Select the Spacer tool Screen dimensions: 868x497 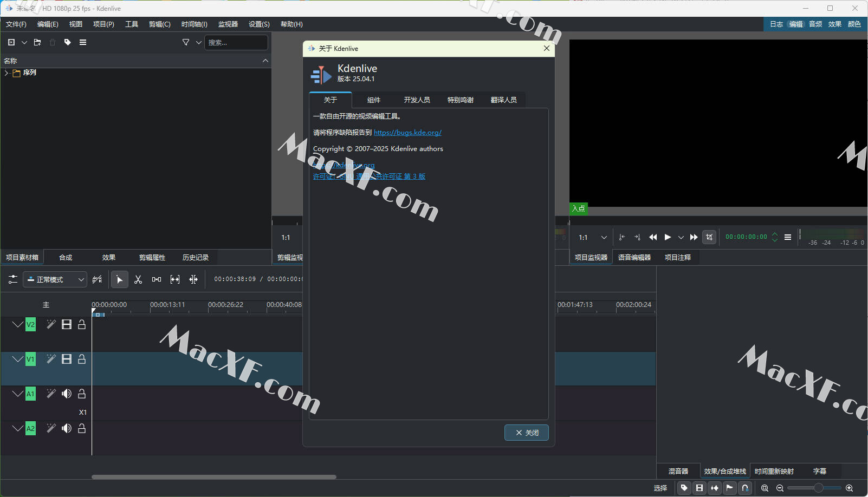coord(157,279)
